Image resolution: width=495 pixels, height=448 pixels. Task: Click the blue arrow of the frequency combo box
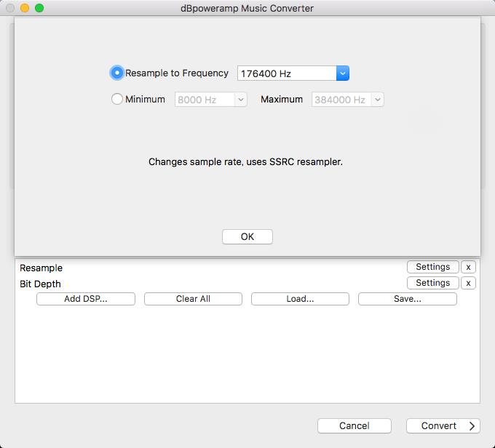tap(343, 73)
